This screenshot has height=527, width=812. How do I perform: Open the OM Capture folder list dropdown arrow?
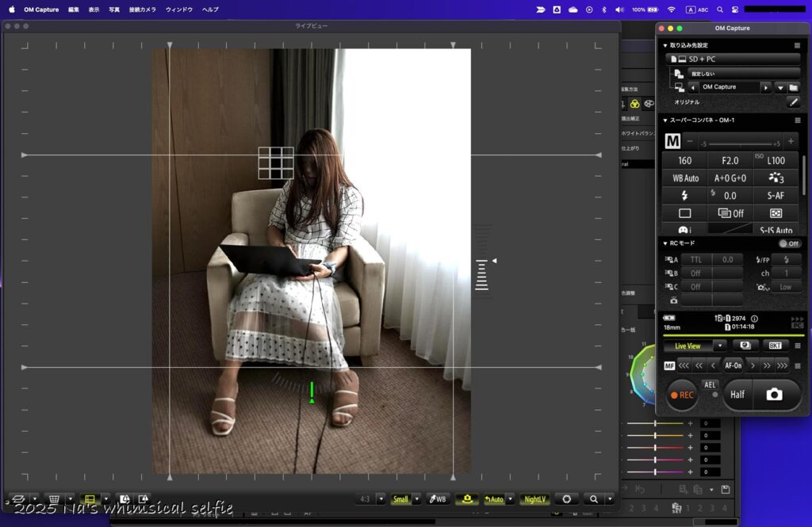(780, 87)
